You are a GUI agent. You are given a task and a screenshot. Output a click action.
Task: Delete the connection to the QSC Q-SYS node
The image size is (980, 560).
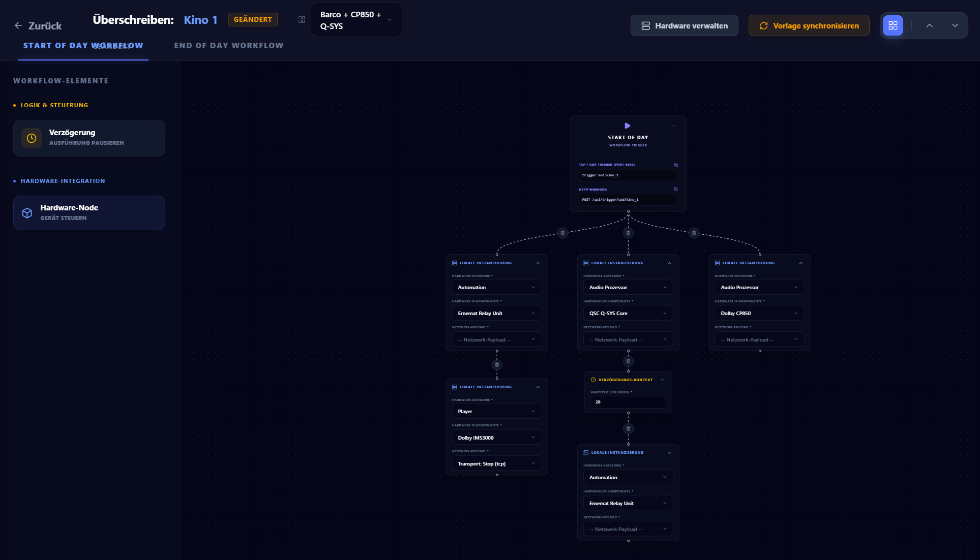click(628, 233)
